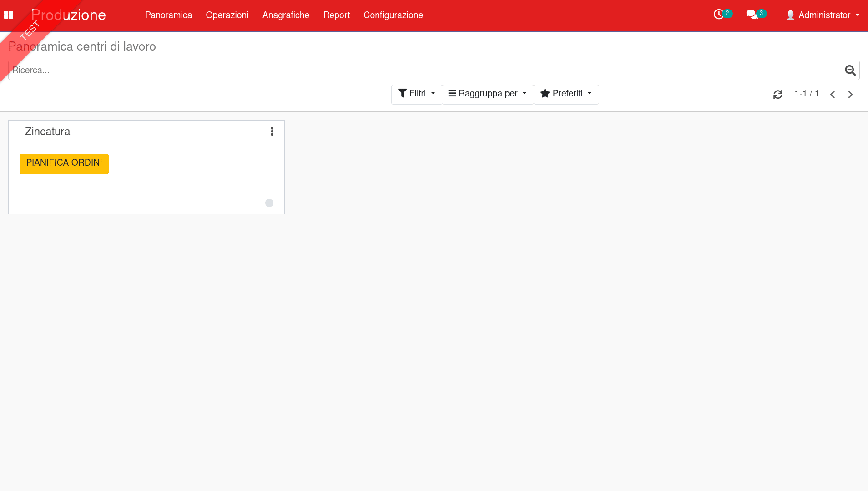Expand the Filtri dropdown
This screenshot has height=491, width=868.
416,94
